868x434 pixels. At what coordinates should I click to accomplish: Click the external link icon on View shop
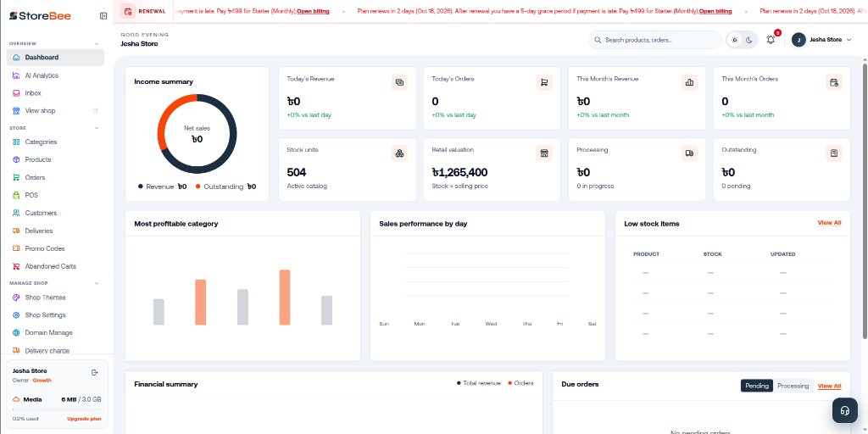pos(95,111)
